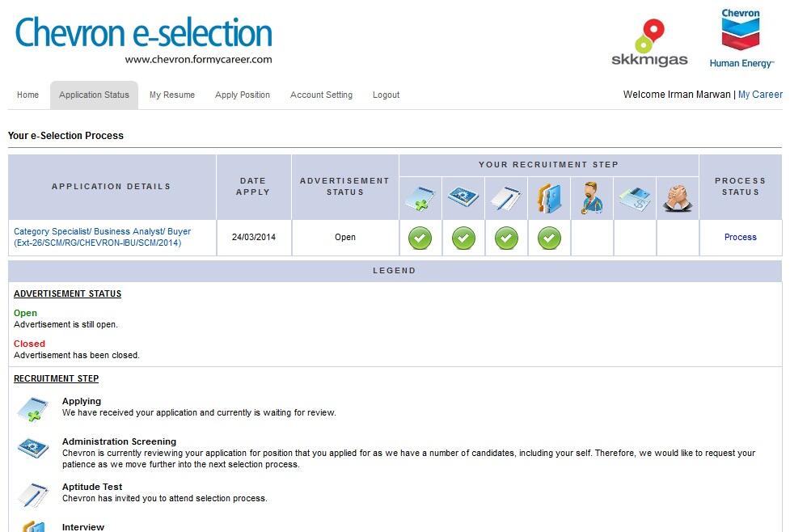The image size is (790, 532).
Task: Open Account Setting tab
Action: click(x=321, y=95)
